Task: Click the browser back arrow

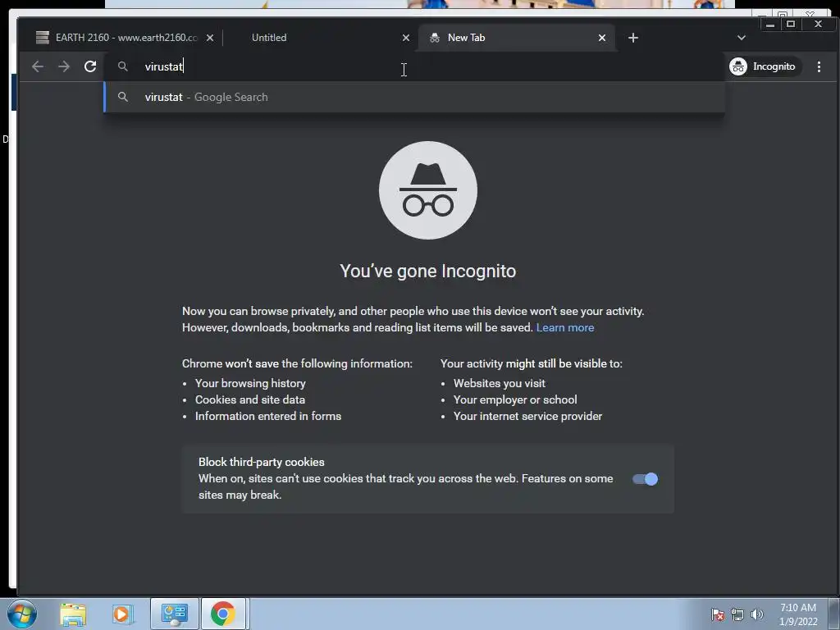Action: click(38, 66)
